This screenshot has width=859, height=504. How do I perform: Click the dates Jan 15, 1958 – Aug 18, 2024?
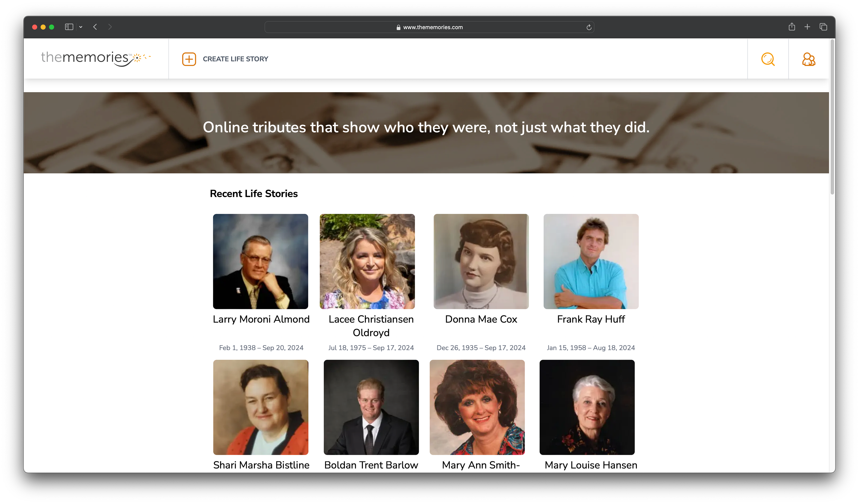point(591,348)
